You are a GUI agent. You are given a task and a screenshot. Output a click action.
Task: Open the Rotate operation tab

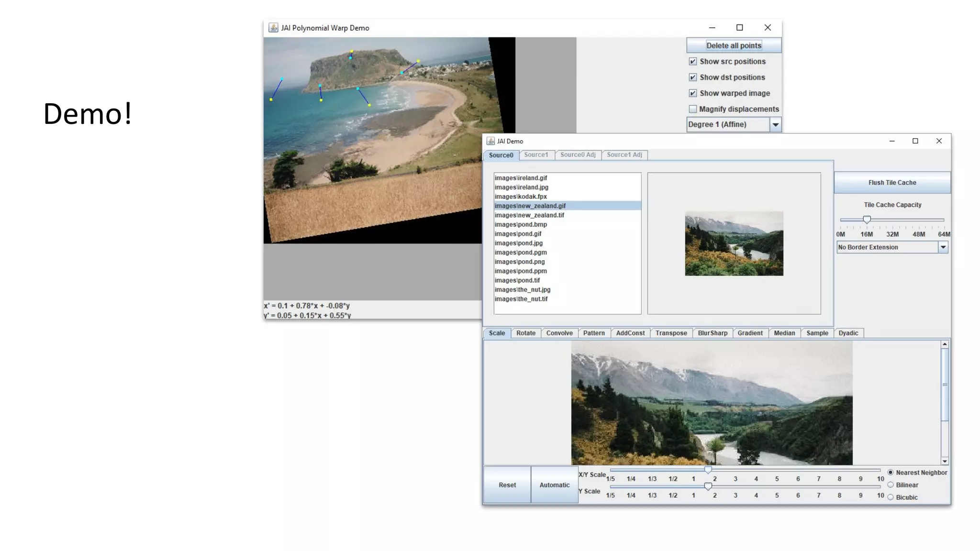tap(525, 333)
